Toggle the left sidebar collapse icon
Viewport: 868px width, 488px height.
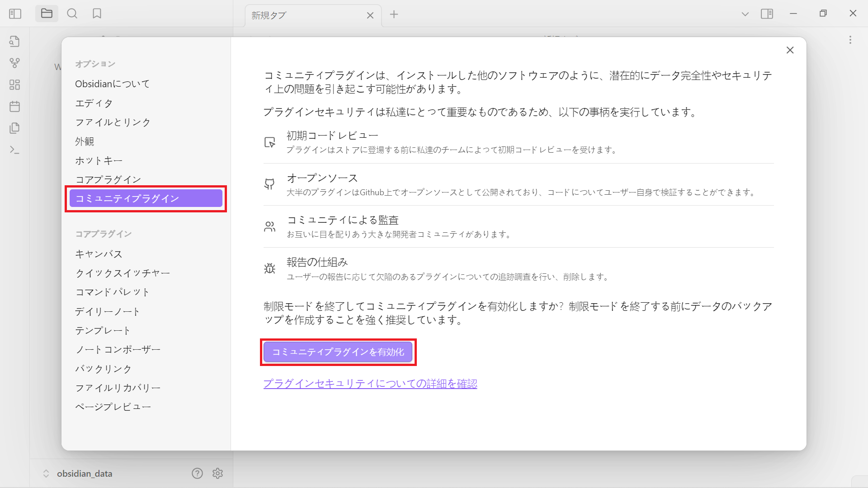(x=15, y=14)
